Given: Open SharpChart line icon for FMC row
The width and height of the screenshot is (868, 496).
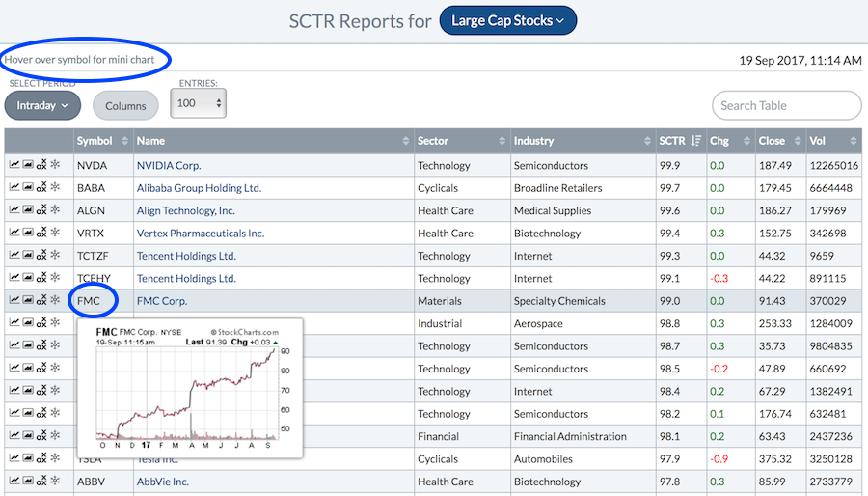Looking at the screenshot, I should [14, 300].
